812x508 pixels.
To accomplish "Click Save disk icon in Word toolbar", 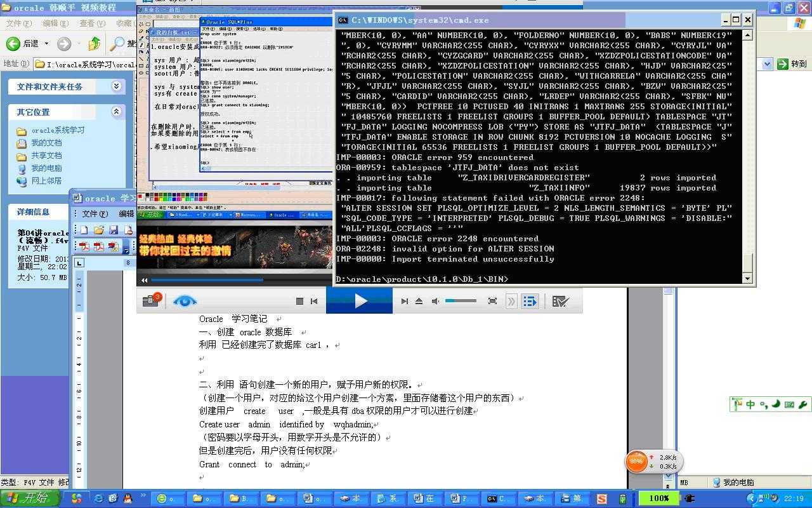I will [114, 230].
